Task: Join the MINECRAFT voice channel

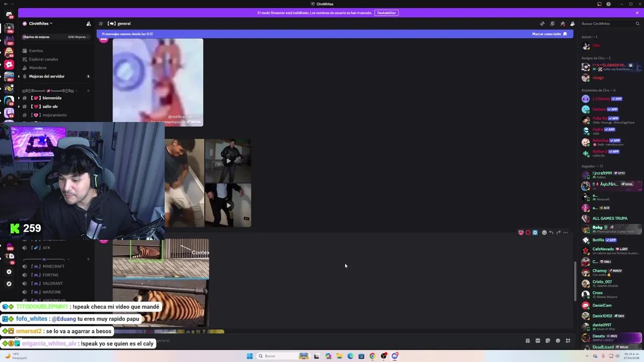Action: pos(53,266)
